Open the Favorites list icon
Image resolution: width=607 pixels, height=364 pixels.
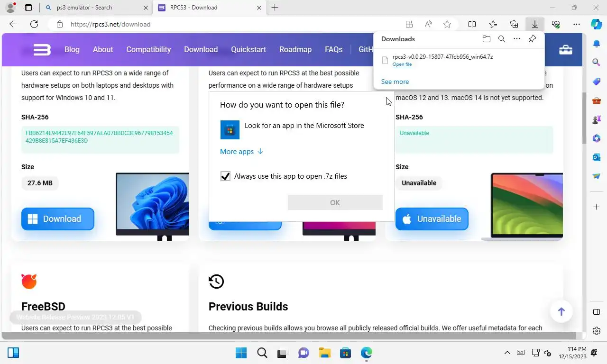[493, 24]
